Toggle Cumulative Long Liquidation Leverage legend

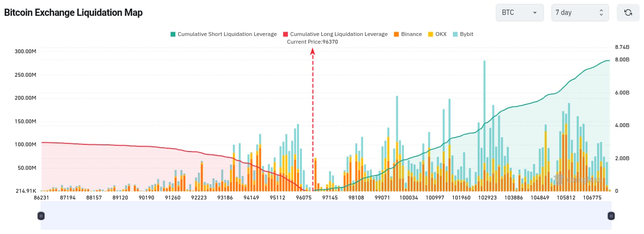(335, 34)
